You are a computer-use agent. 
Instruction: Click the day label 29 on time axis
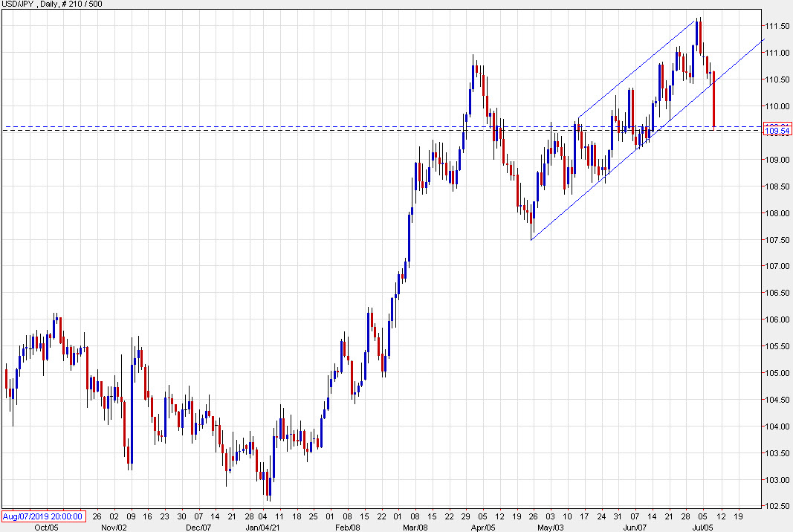(x=466, y=516)
